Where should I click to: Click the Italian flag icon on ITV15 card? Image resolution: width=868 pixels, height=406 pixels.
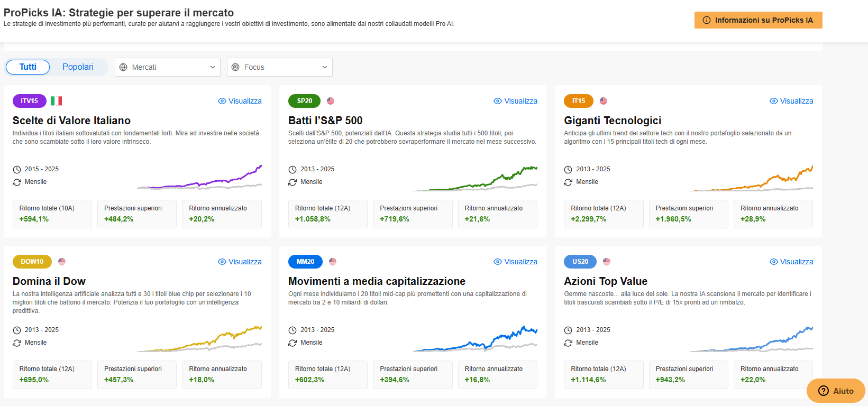(56, 101)
